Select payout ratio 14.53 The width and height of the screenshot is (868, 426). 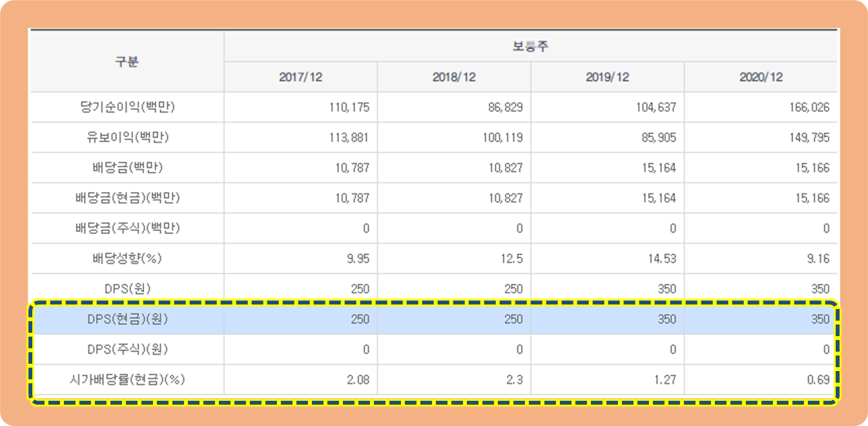coord(663,259)
